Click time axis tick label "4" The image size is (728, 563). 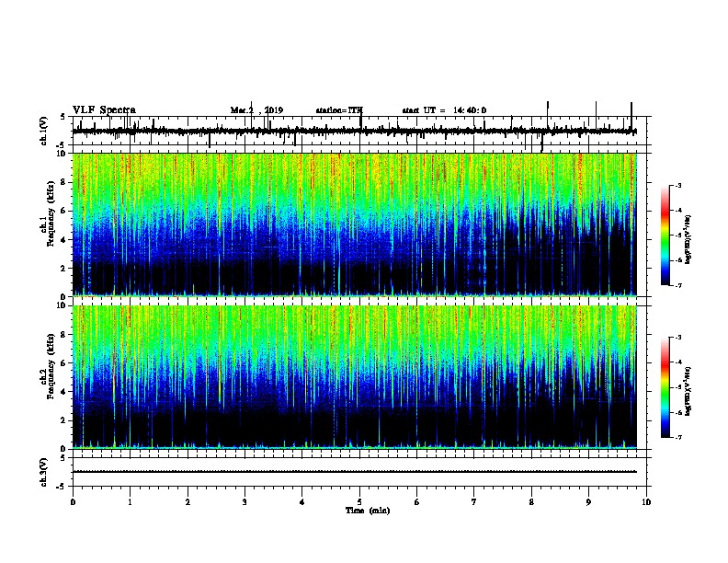pos(302,502)
